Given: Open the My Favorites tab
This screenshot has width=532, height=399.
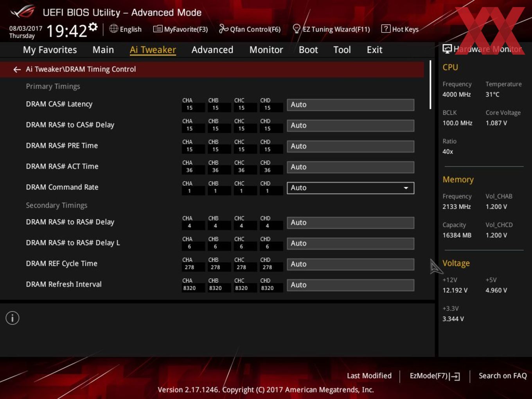Looking at the screenshot, I should [50, 50].
